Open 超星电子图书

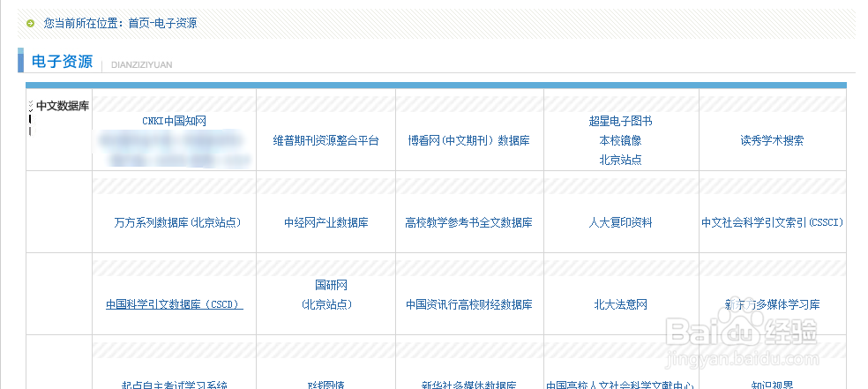[620, 121]
